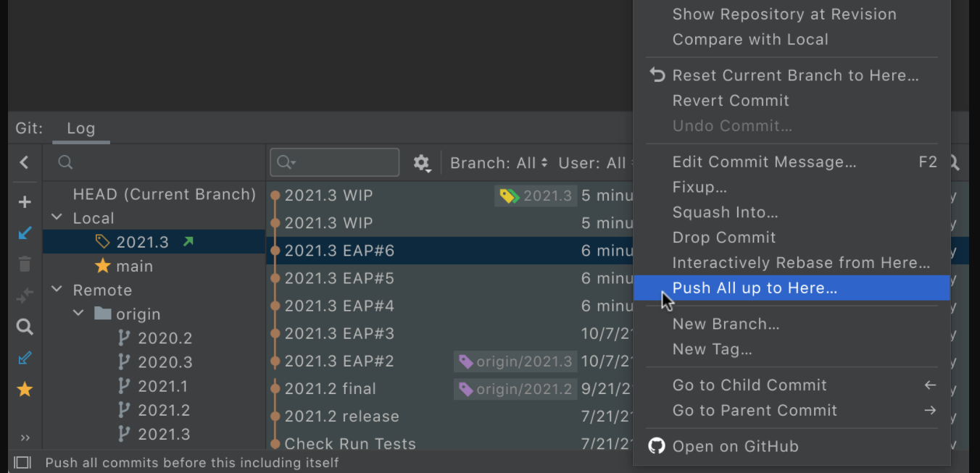Viewport: 980px width, 473px height.
Task: Collapse the Local branches node
Action: [57, 218]
